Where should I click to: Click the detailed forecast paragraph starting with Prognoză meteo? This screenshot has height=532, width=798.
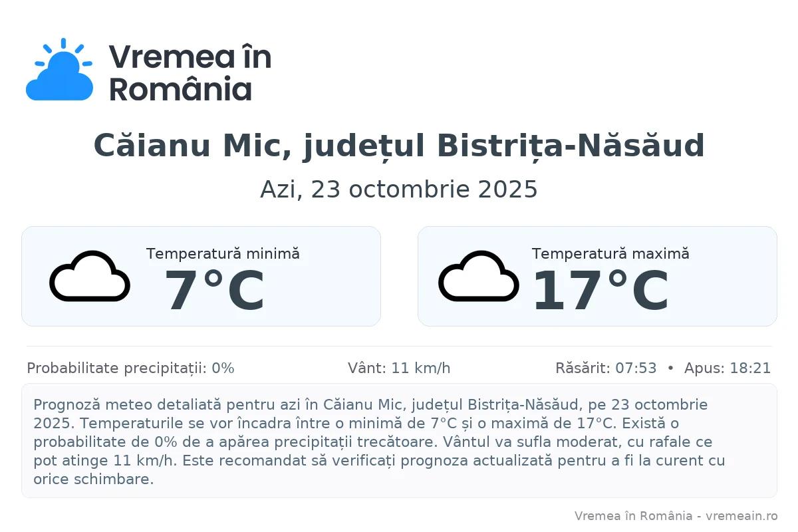coord(379,442)
